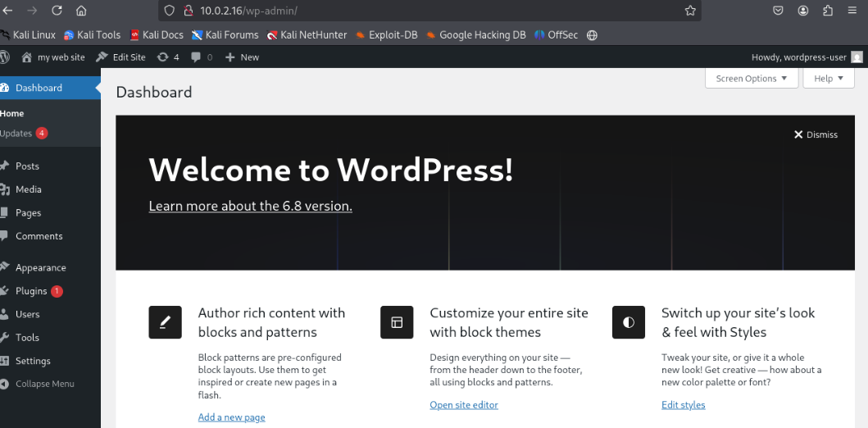
Task: Click the browser home icon
Action: pyautogui.click(x=81, y=11)
